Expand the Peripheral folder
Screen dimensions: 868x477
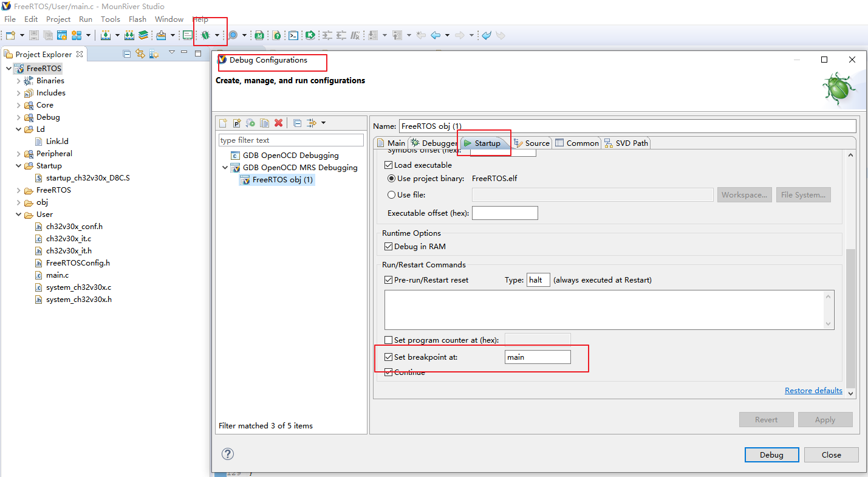coord(18,154)
